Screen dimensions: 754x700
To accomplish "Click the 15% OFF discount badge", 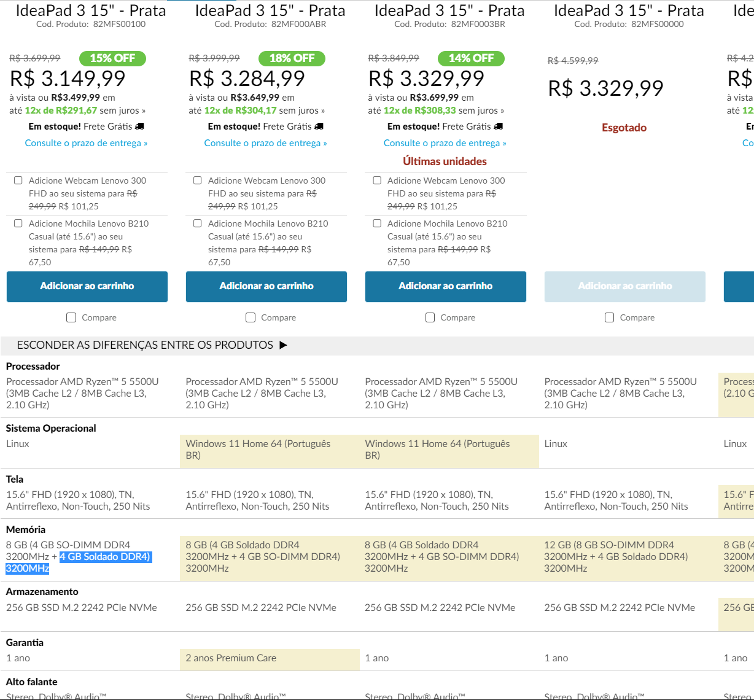I will point(112,58).
